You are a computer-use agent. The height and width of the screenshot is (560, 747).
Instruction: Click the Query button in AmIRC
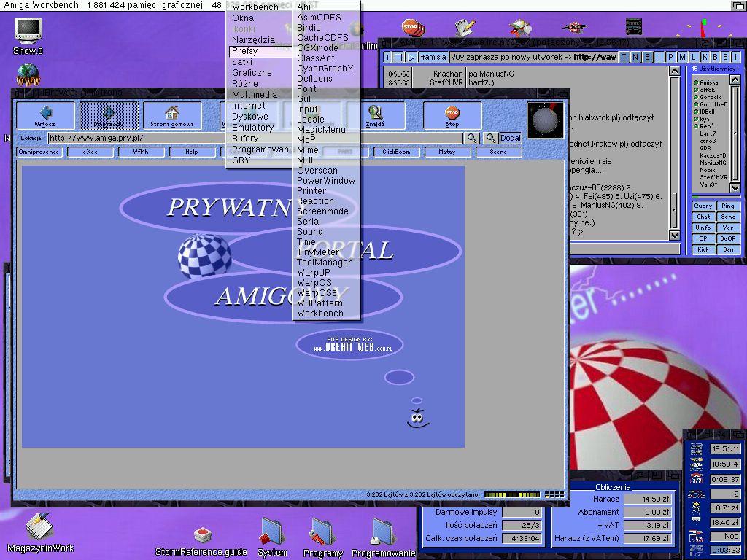703,206
